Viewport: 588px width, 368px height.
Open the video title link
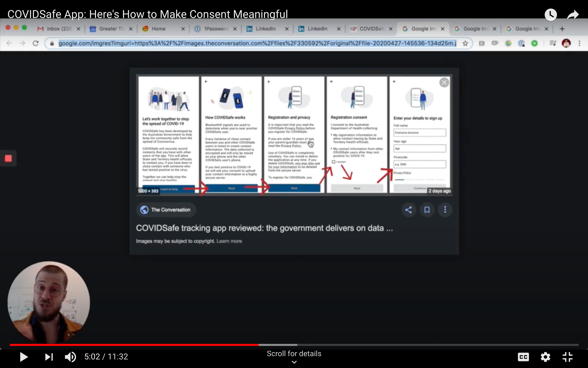coord(148,14)
